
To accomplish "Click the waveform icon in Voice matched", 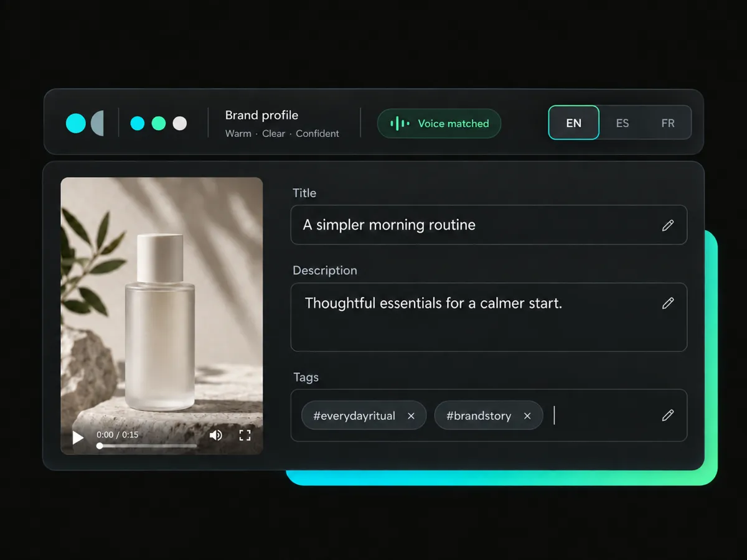I will click(x=400, y=124).
